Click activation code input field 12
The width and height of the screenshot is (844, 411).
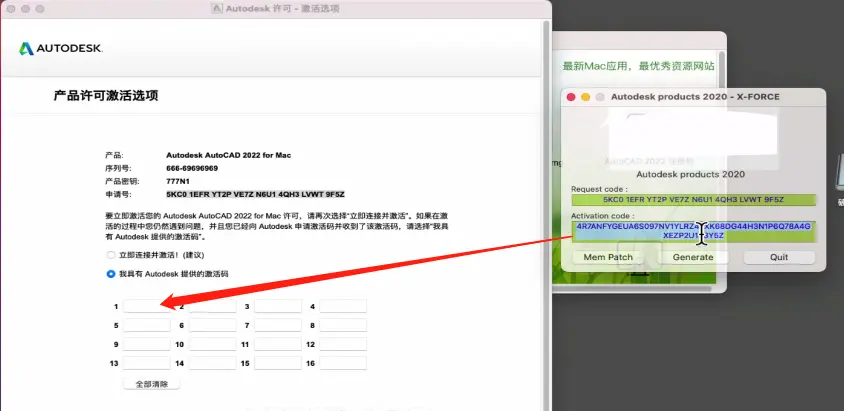pos(343,344)
